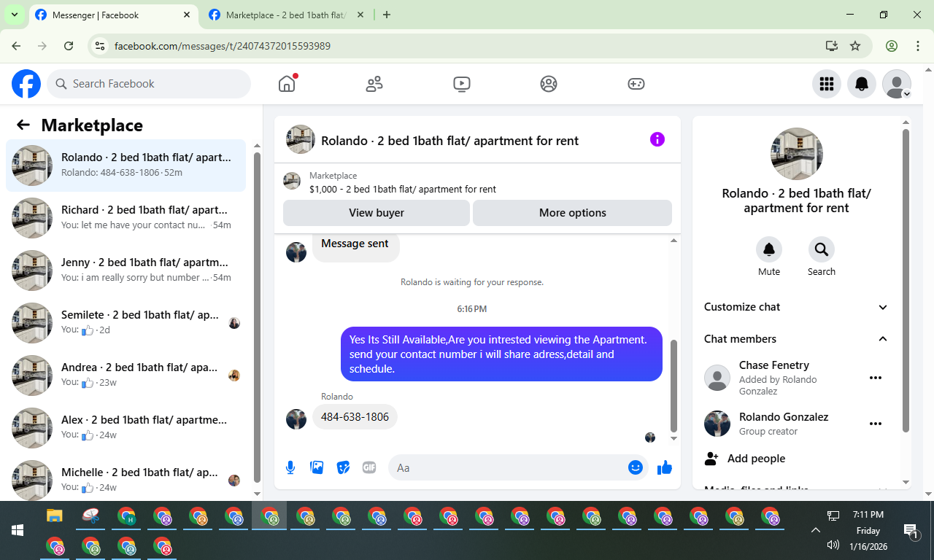The height and width of the screenshot is (560, 934).
Task: Click Add people
Action: point(796,459)
